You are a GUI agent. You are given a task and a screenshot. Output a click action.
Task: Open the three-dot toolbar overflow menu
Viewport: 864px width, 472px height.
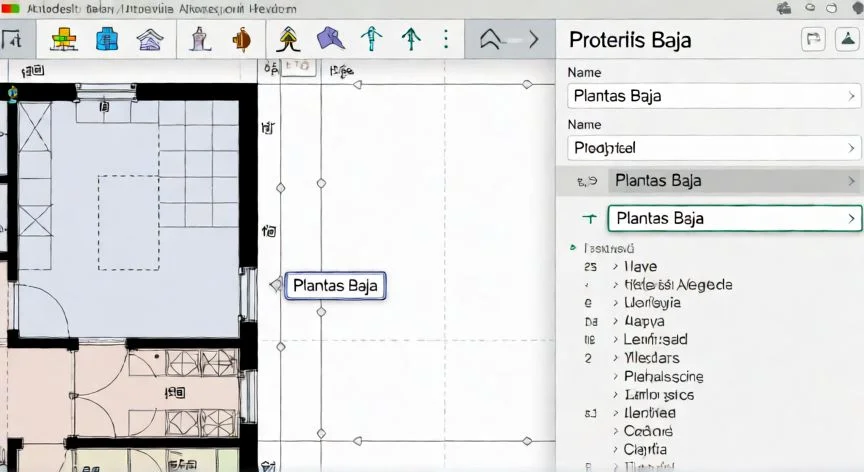click(446, 39)
